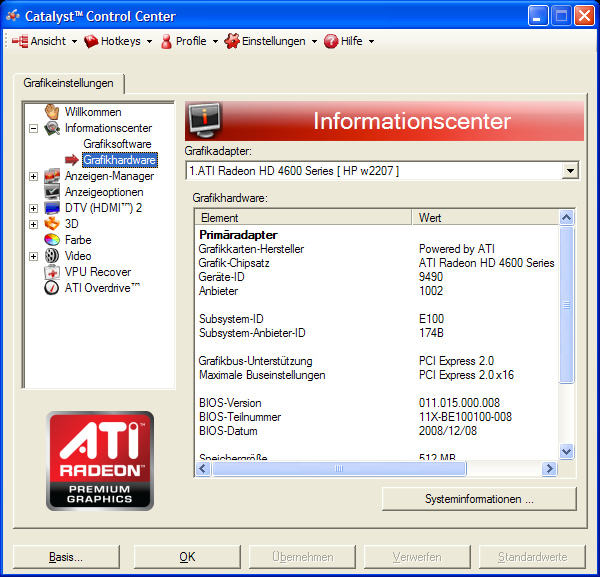The image size is (600, 577).
Task: Open the Grafikadapter dropdown list
Action: 570,171
